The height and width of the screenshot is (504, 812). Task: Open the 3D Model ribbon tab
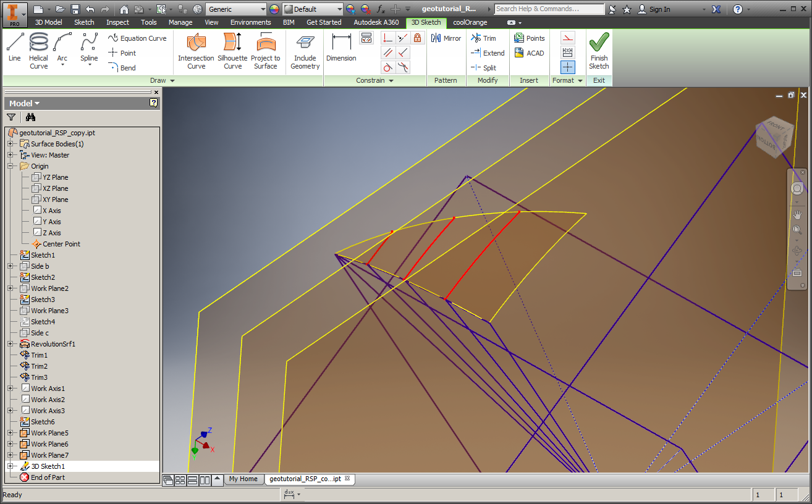pos(48,22)
